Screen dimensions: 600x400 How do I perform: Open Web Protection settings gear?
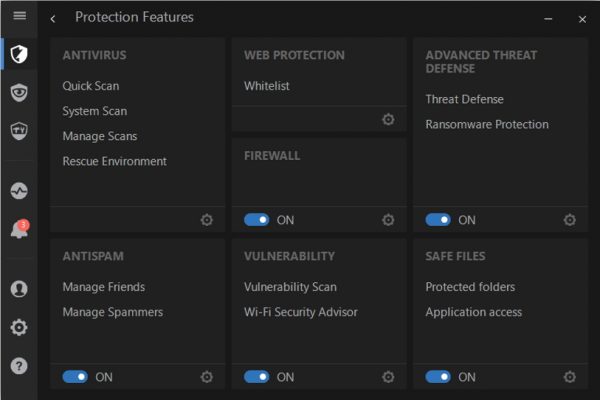click(x=388, y=119)
